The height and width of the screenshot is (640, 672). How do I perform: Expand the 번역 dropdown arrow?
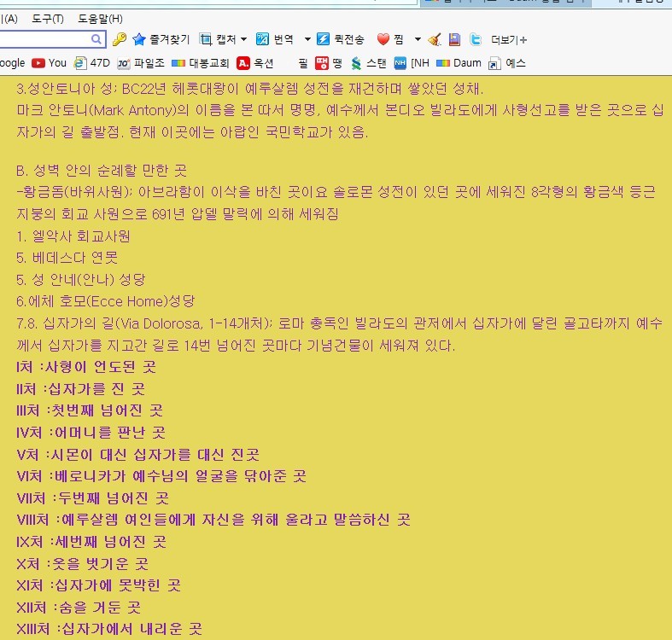[x=307, y=39]
